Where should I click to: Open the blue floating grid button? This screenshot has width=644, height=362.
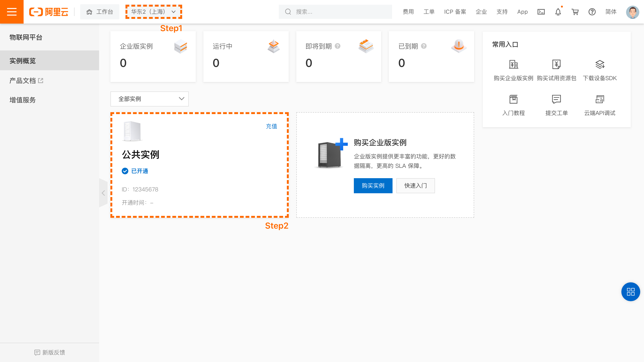coord(631,292)
